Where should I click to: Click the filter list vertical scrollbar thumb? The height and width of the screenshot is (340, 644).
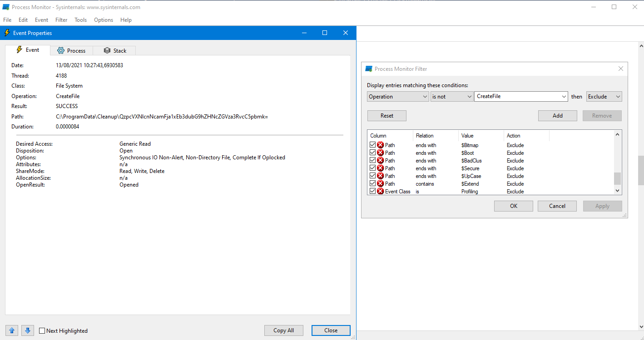coord(617,178)
